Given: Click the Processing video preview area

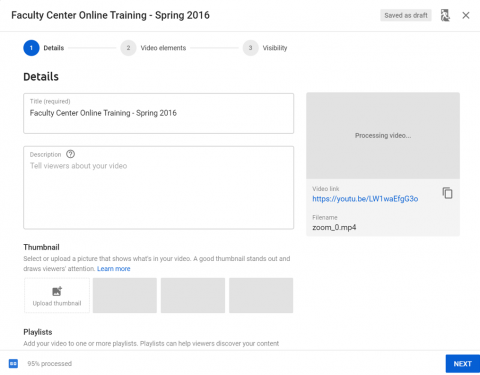Looking at the screenshot, I should pos(383,136).
